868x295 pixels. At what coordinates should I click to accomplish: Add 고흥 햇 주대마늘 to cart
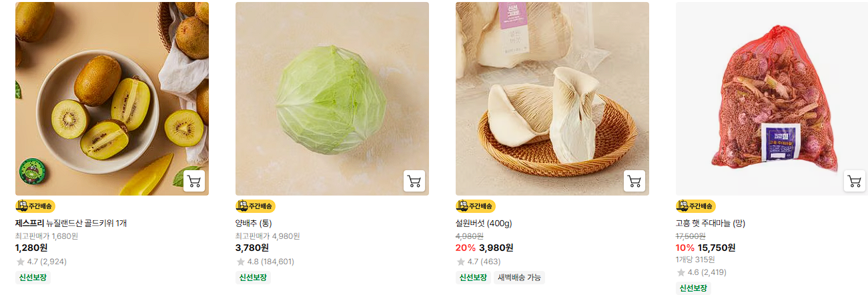(855, 181)
